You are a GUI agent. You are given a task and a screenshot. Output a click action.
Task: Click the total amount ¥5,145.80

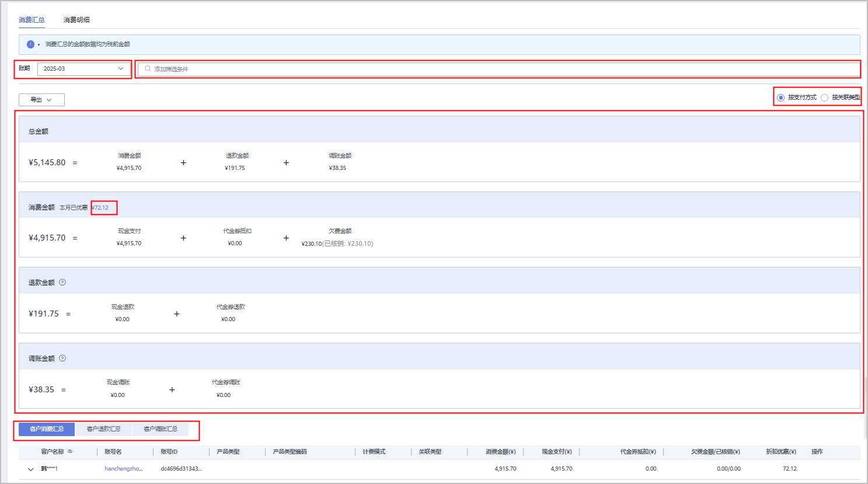pyautogui.click(x=47, y=163)
